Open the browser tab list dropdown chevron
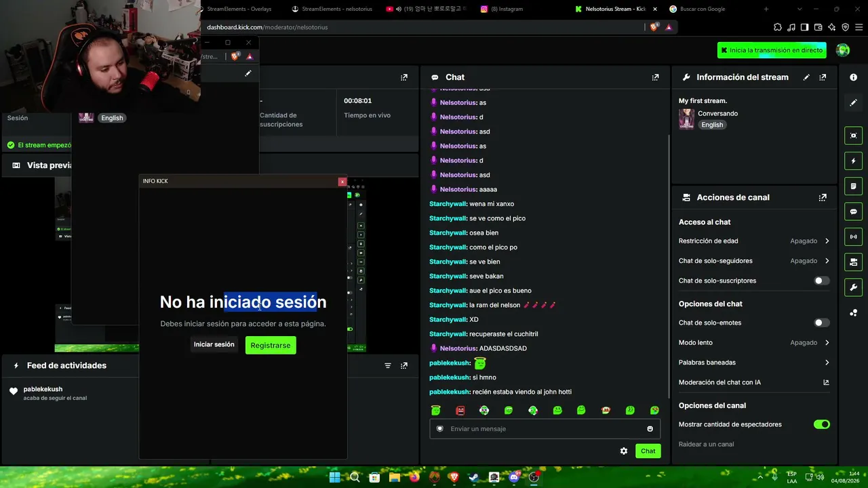 coord(800,9)
